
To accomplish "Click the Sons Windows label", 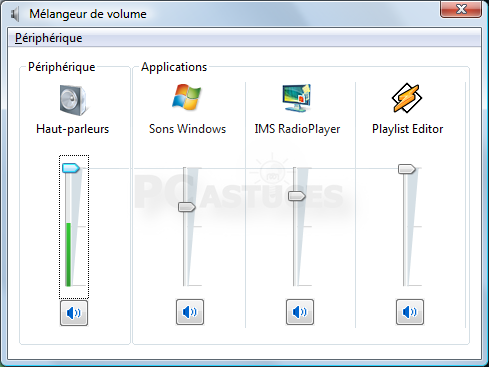I will [187, 129].
